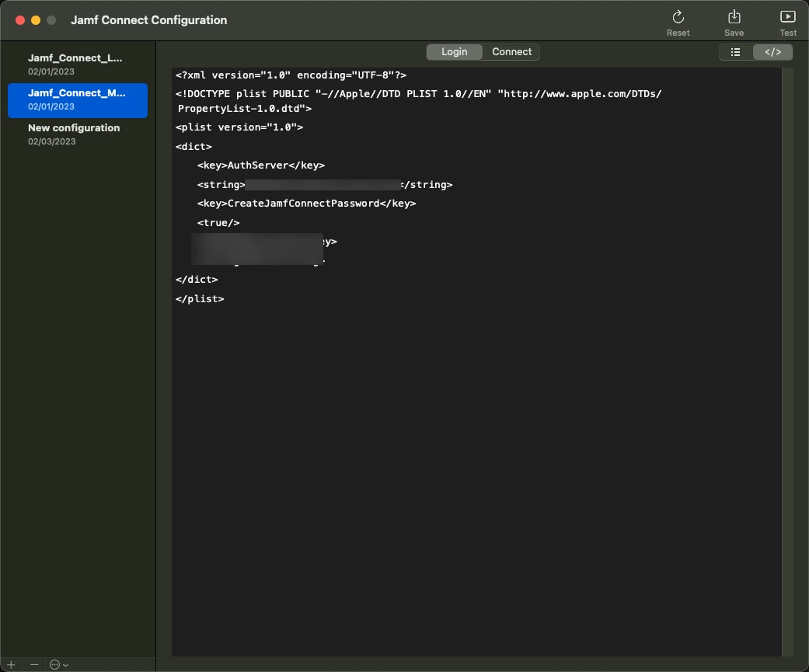Select the Login tab
The width and height of the screenshot is (809, 672).
[x=454, y=52]
